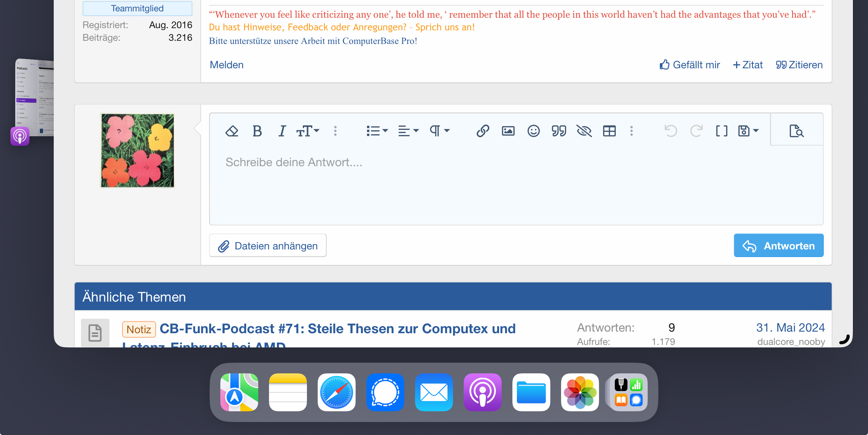
Task: Expand the paragraph format dropdown
Action: (439, 131)
